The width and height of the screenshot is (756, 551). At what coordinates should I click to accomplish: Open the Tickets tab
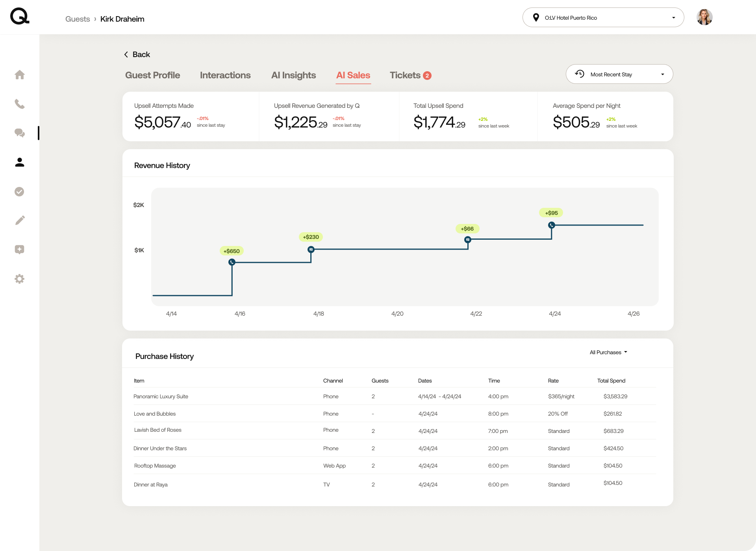coord(410,75)
